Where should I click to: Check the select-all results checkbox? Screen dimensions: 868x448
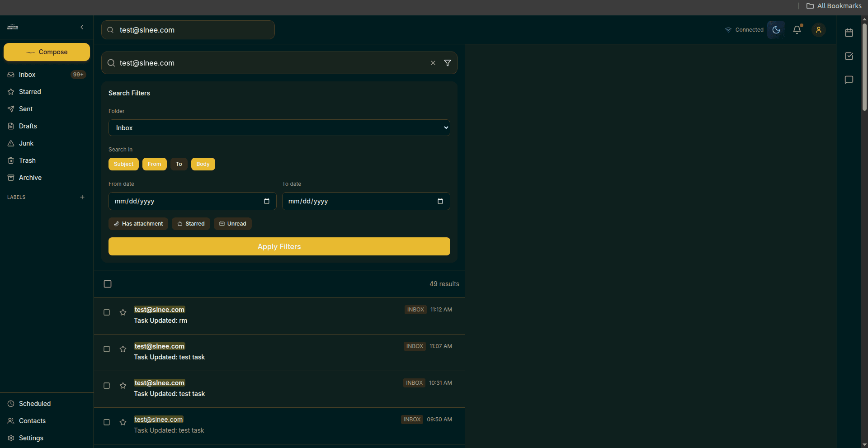tap(108, 284)
